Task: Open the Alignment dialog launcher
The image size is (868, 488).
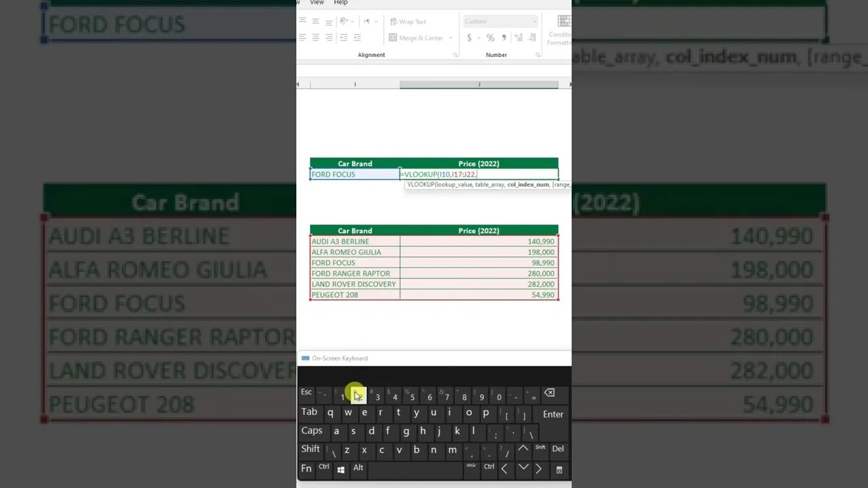Action: [455, 55]
